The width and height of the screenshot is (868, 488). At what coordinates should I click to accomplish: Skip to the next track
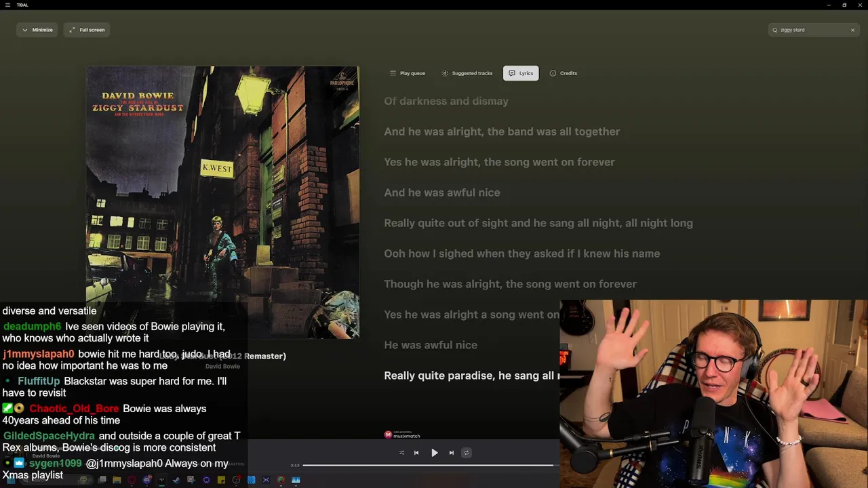point(452,453)
